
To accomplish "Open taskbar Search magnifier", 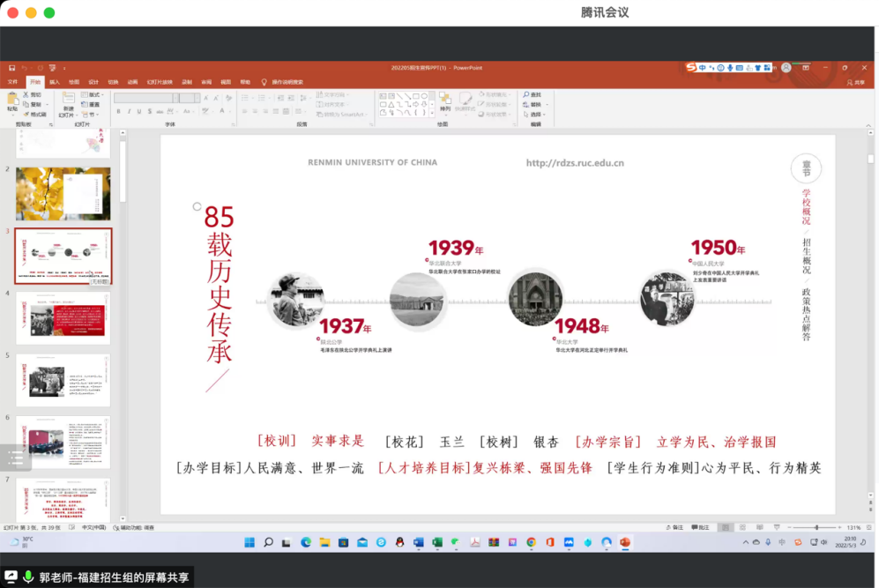I will click(x=269, y=542).
